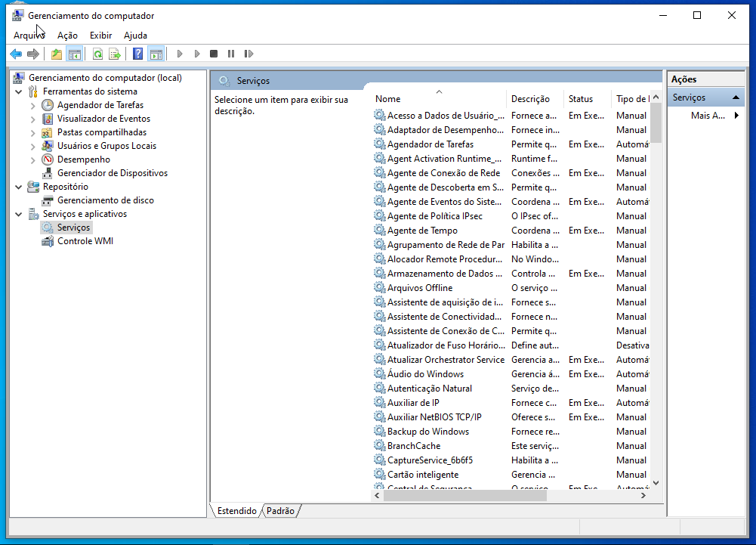
Task: Expand the Pastas compartilhadas node
Action: click(32, 132)
